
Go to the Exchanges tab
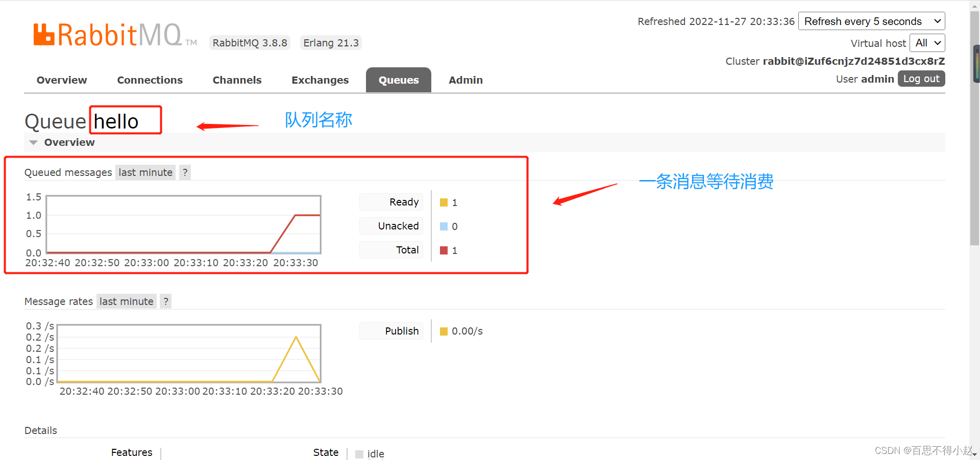320,80
